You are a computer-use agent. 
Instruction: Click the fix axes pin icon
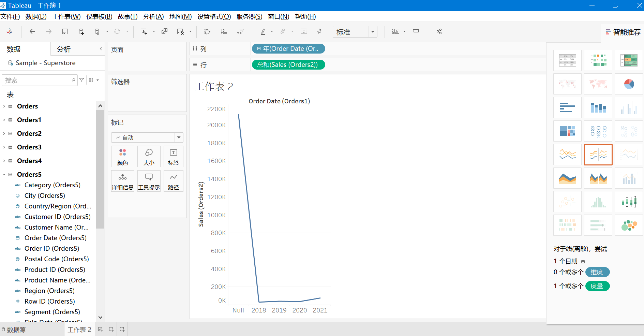(x=319, y=31)
